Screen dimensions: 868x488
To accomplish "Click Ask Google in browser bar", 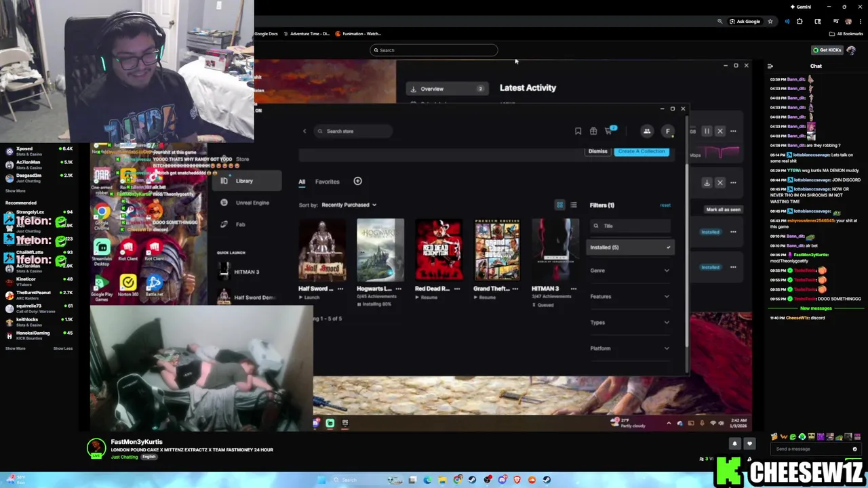I will pos(745,22).
